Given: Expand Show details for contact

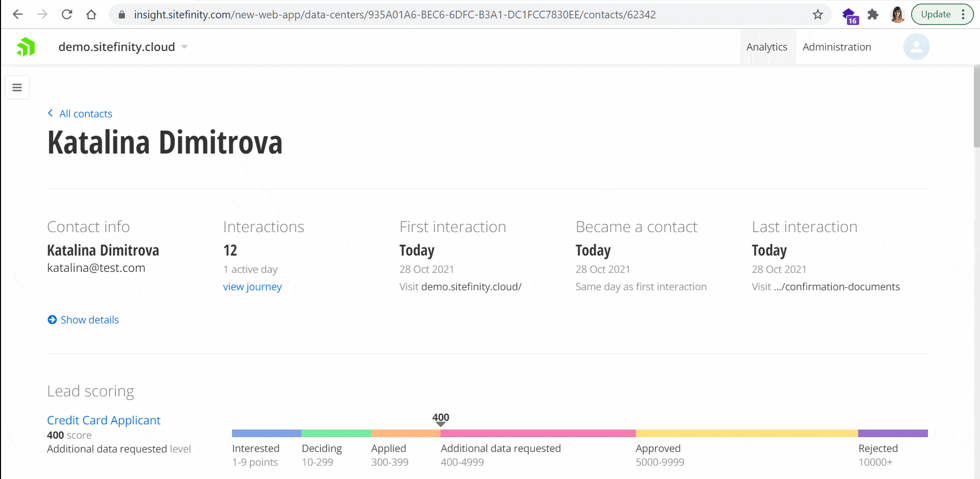Looking at the screenshot, I should (x=83, y=320).
